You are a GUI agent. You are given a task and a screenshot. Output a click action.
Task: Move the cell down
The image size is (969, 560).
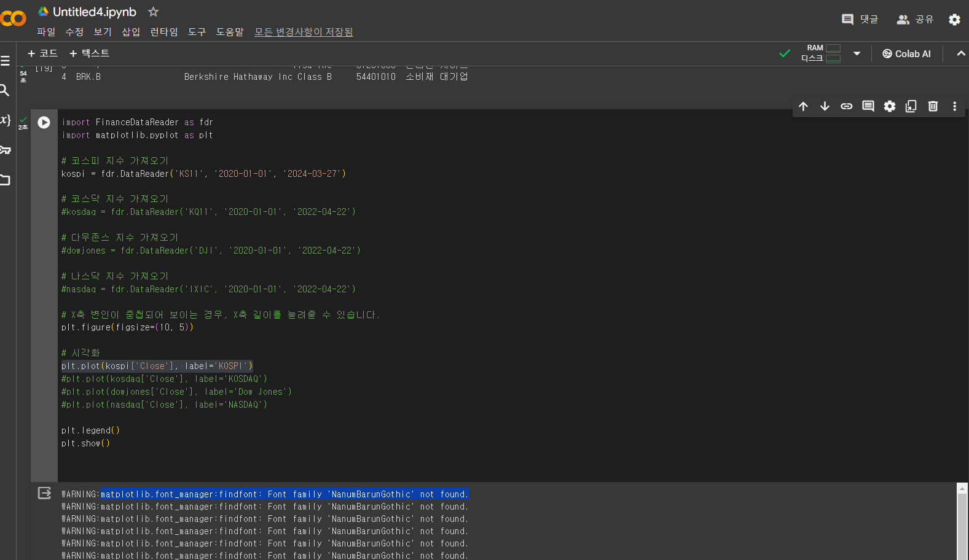tap(825, 106)
